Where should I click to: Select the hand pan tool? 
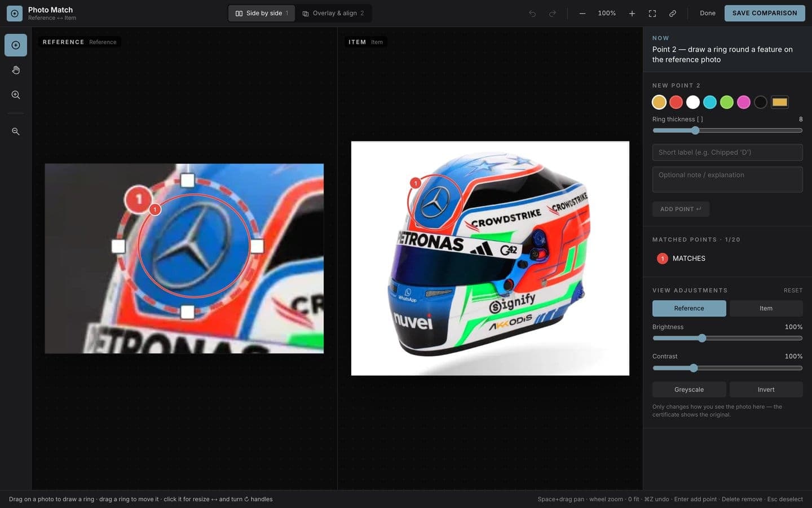click(x=16, y=70)
